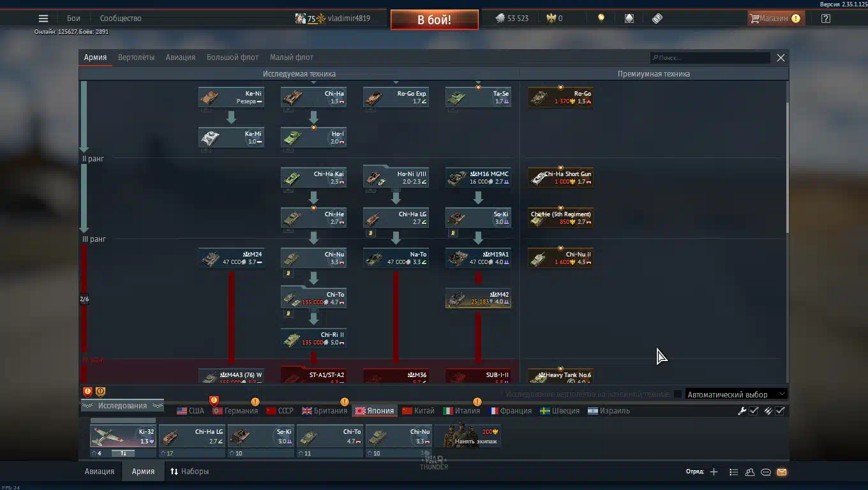Open the hamburger main menu

coord(43,19)
